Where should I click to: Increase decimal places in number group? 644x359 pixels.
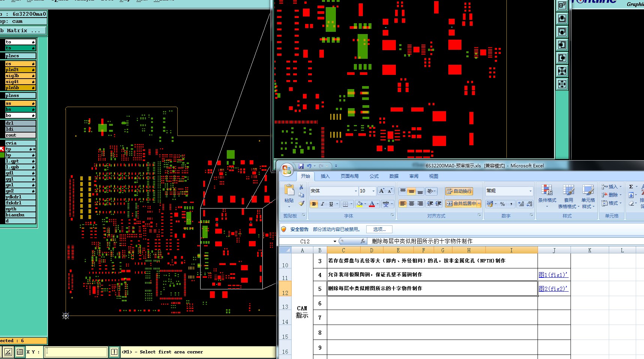pos(521,204)
